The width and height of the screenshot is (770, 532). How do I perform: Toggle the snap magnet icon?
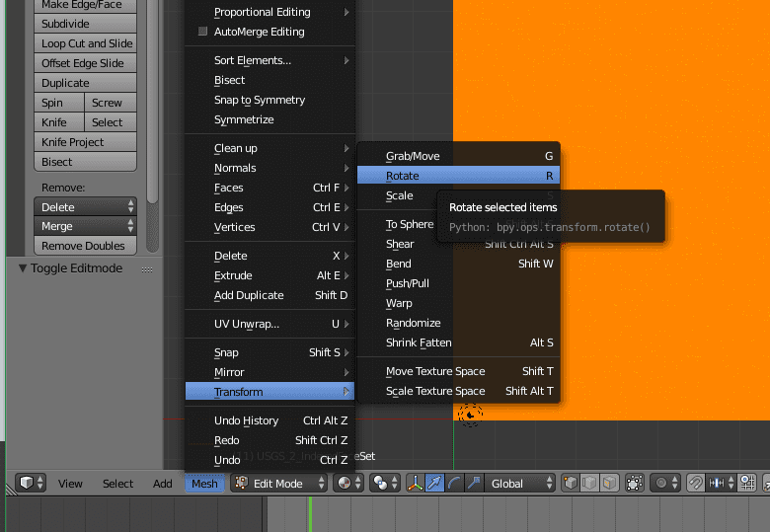pos(695,484)
